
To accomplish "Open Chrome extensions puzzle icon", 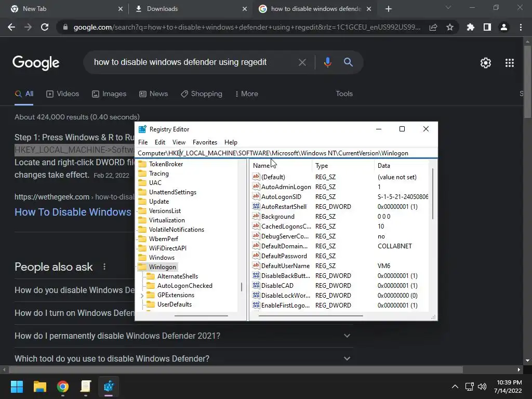I will 471,27.
